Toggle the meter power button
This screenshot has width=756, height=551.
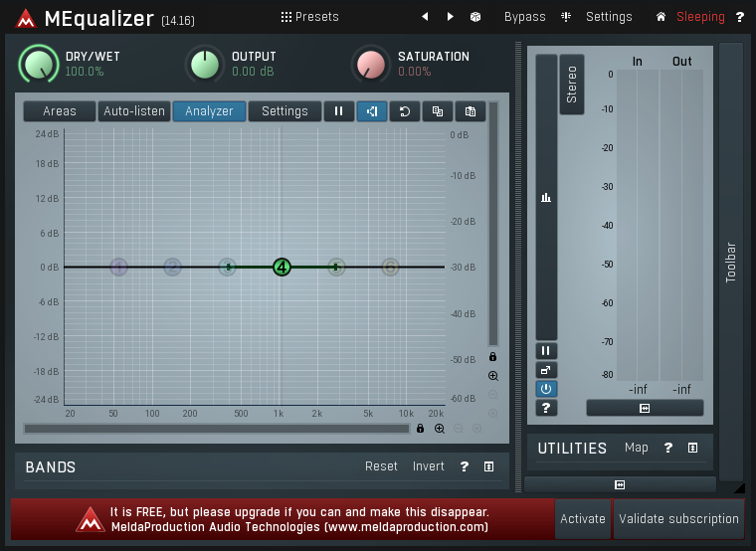click(546, 389)
